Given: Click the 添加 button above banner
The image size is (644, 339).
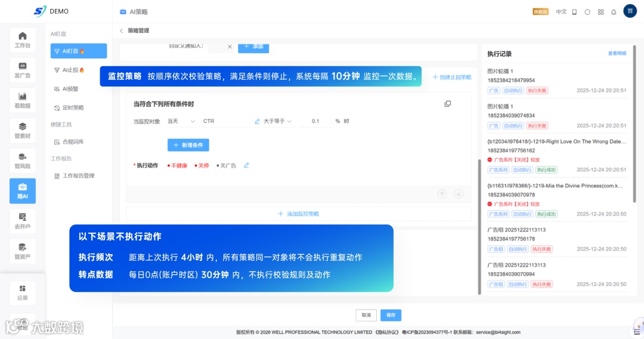Looking at the screenshot, I should [x=253, y=48].
